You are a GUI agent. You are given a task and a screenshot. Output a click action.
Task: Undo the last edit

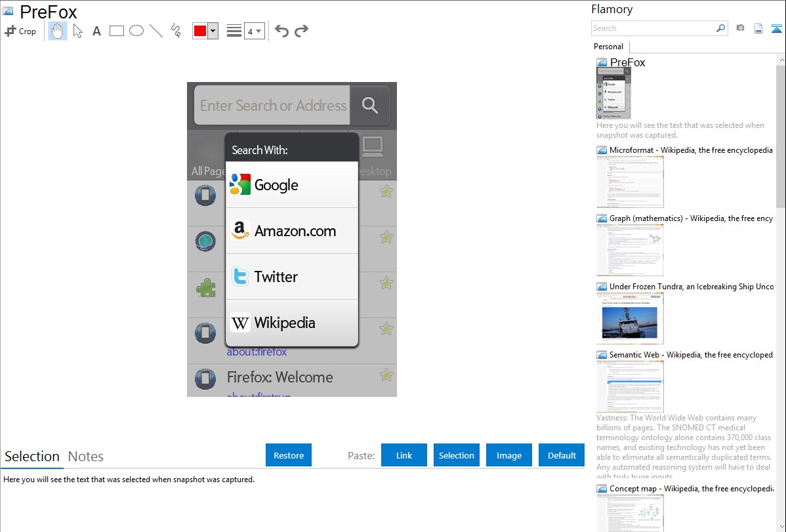281,31
